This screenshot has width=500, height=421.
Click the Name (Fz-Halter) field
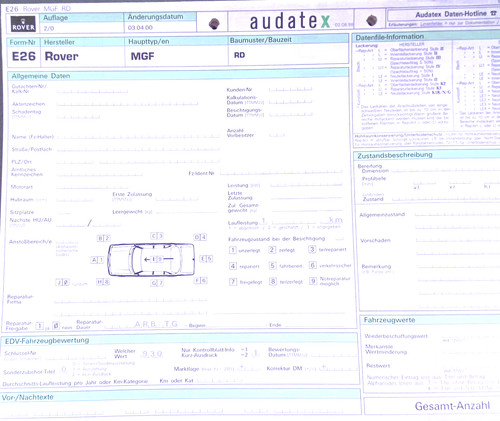pos(138,137)
